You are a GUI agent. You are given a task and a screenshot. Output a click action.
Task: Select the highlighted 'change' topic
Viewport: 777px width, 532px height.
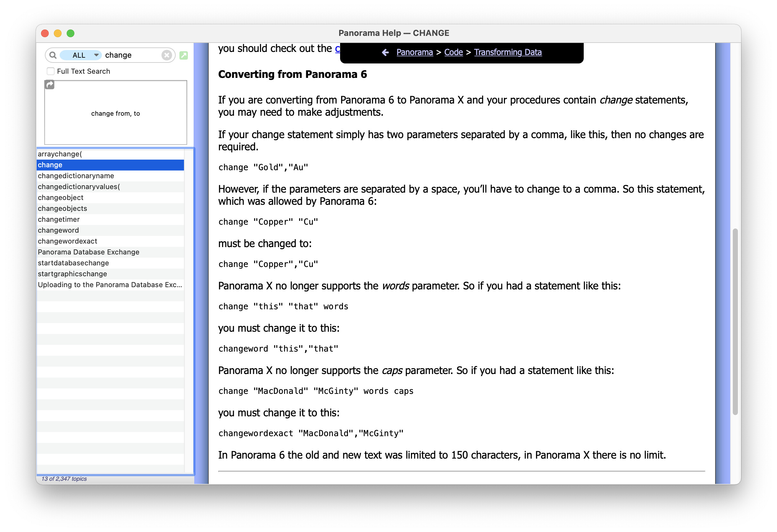110,165
